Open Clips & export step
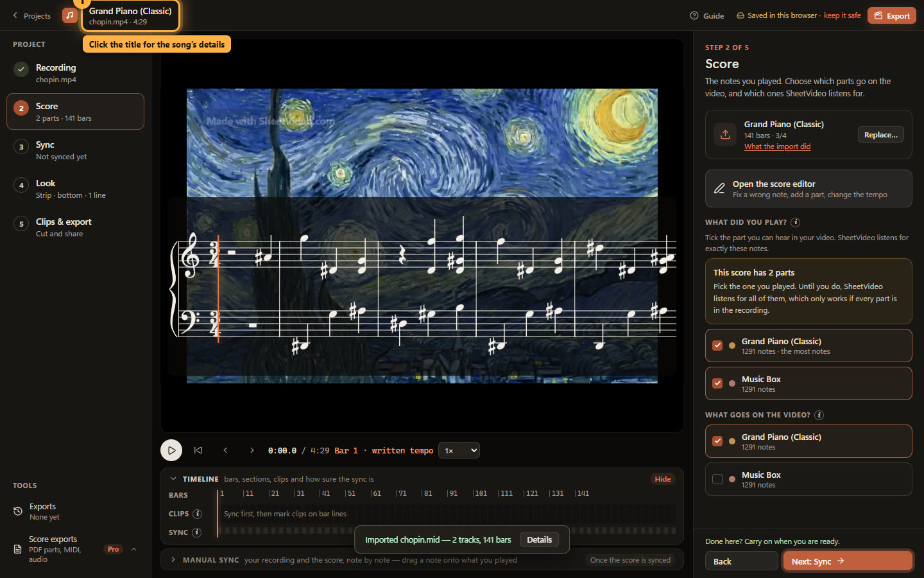This screenshot has width=924, height=578. (75, 227)
